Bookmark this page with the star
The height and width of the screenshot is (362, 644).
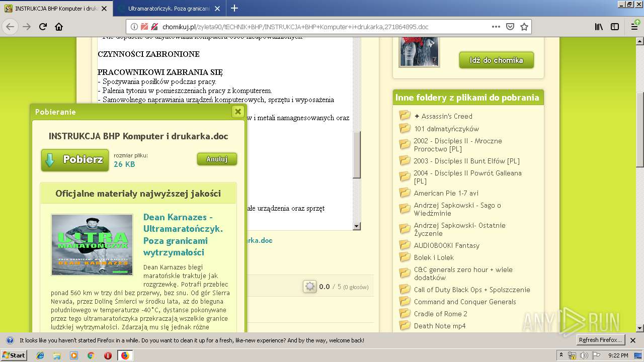point(524,27)
